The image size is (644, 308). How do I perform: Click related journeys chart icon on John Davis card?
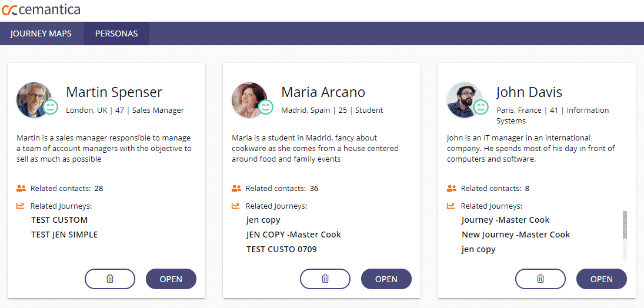pyautogui.click(x=451, y=206)
